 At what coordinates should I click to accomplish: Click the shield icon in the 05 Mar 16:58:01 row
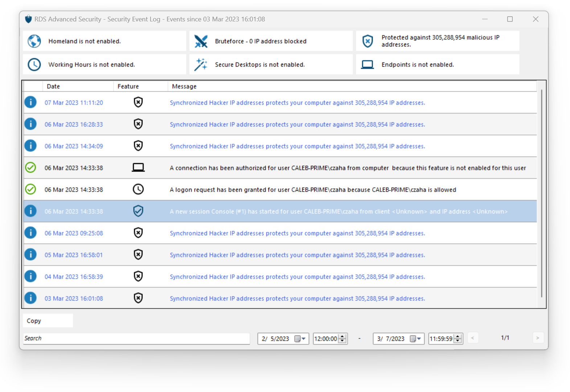[138, 255]
